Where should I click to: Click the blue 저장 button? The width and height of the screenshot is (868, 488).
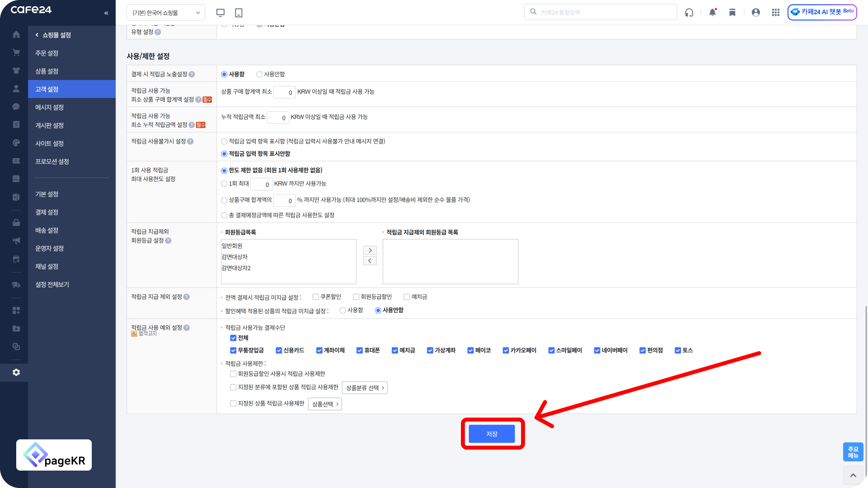pos(492,434)
